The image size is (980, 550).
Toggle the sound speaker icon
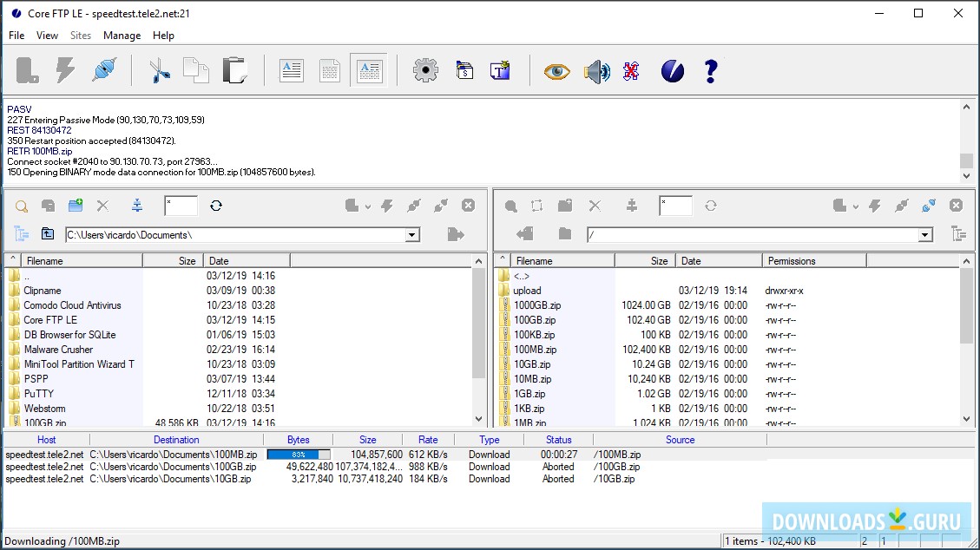(597, 71)
